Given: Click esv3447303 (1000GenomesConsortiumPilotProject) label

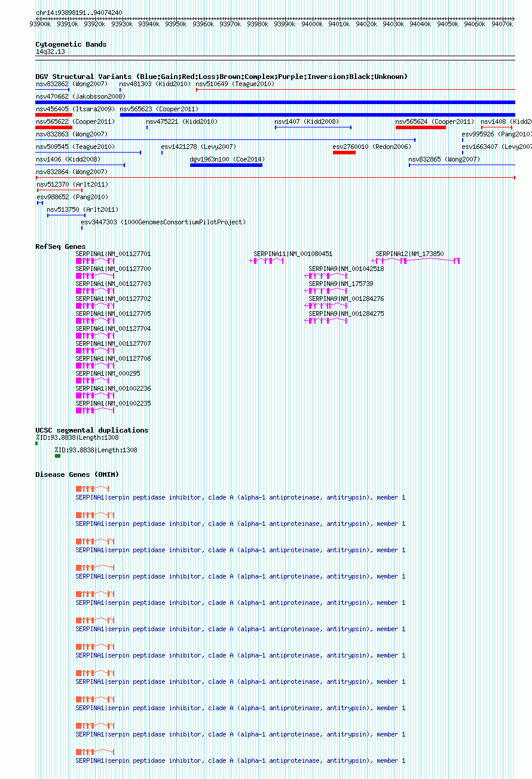Looking at the screenshot, I should pos(163,222).
